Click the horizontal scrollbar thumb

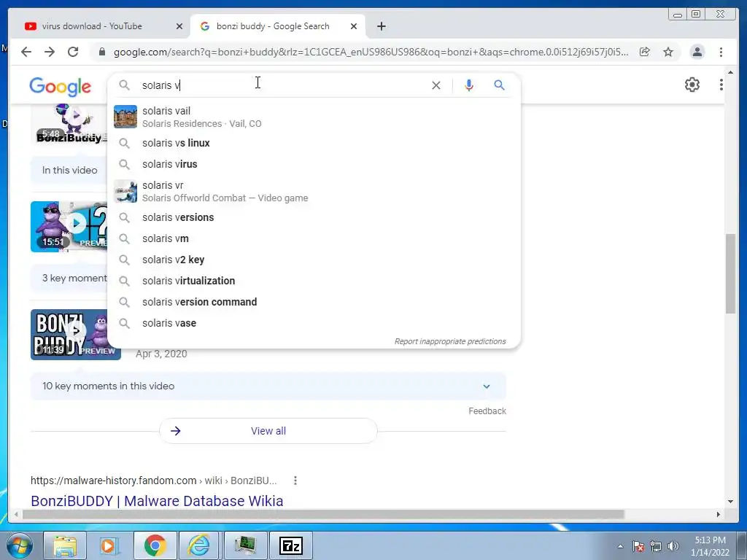click(x=323, y=514)
